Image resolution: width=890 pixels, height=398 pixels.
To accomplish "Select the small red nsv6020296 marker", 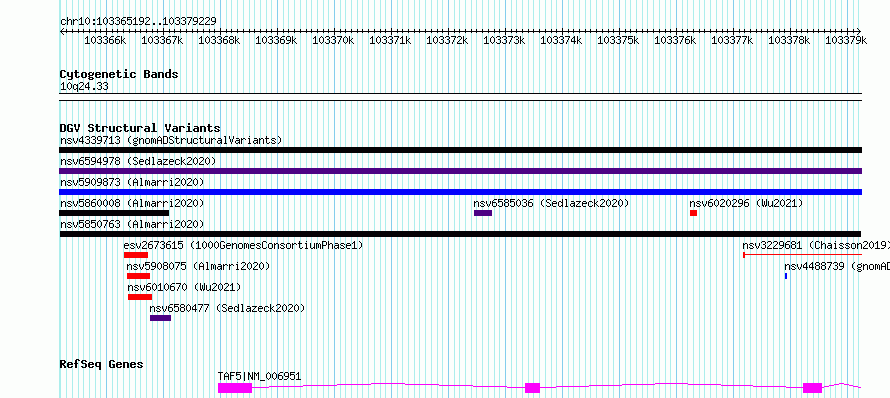I will coord(693,213).
